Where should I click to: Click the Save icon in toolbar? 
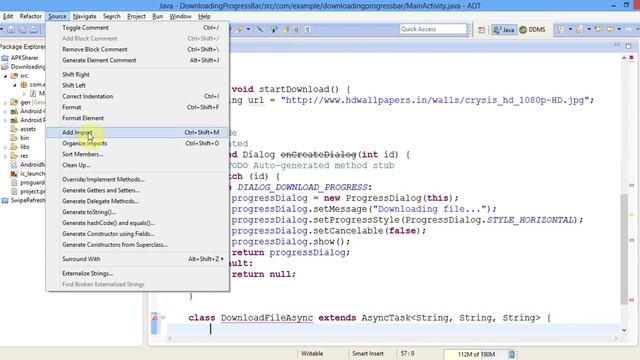(11, 29)
